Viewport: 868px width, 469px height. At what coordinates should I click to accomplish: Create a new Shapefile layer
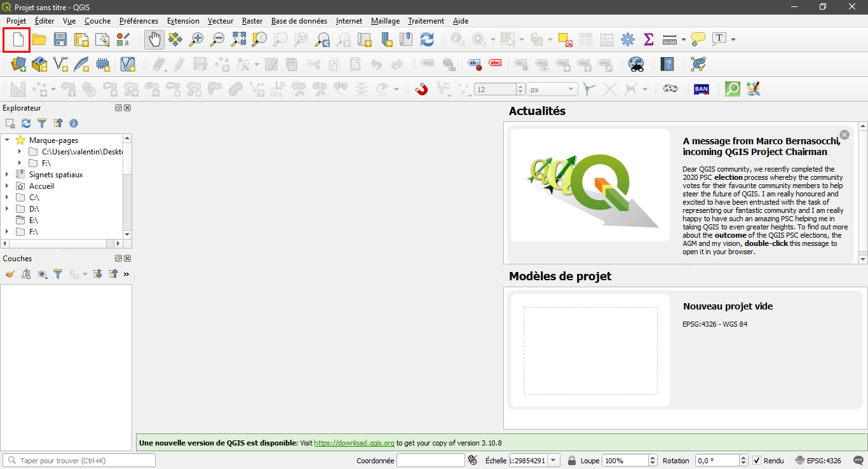pyautogui.click(x=60, y=64)
